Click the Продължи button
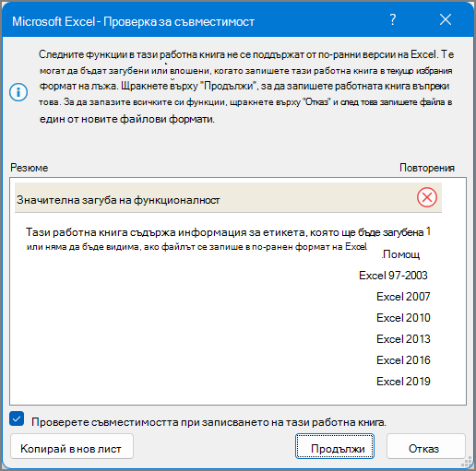 point(335,446)
